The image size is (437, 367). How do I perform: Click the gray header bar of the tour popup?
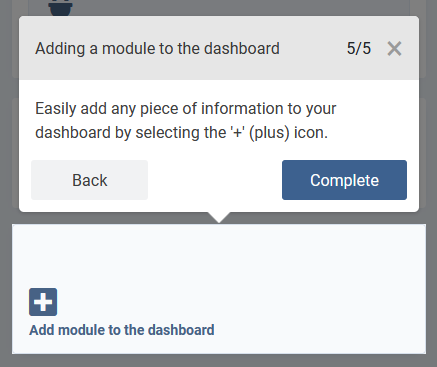[x=219, y=48]
